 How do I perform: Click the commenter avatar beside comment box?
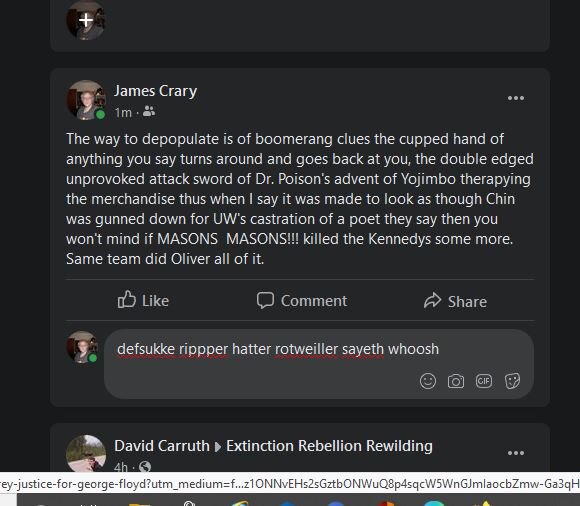click(x=82, y=347)
